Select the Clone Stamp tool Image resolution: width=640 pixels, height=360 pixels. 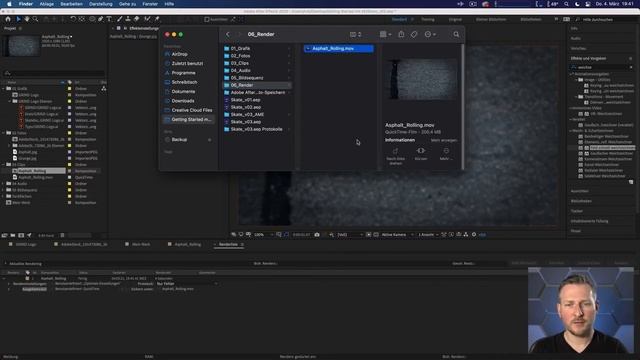click(128, 19)
